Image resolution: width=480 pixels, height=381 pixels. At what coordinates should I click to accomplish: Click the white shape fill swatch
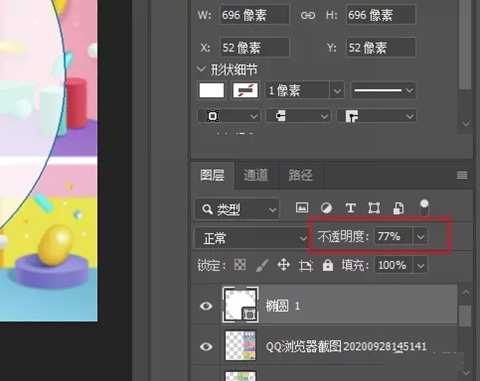[x=211, y=90]
